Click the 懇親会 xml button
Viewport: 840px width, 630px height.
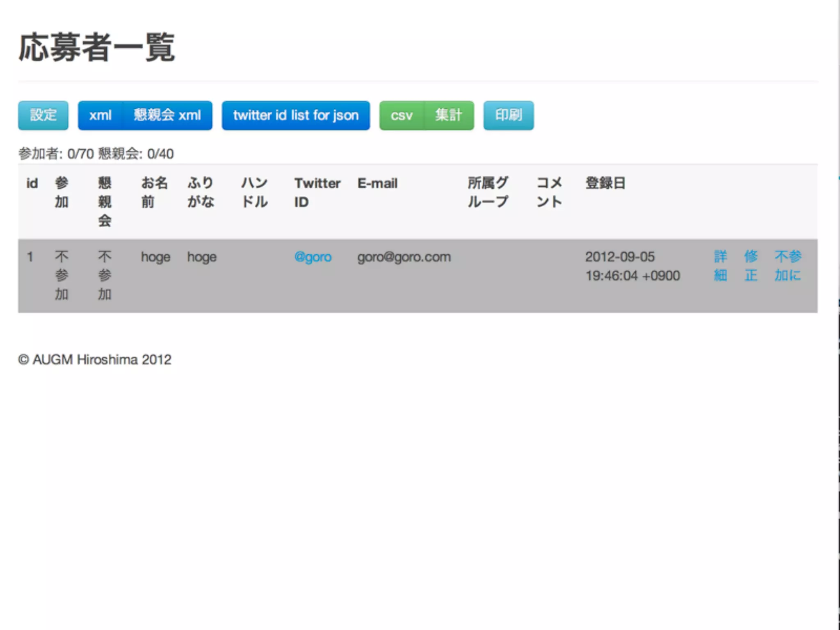(x=167, y=115)
